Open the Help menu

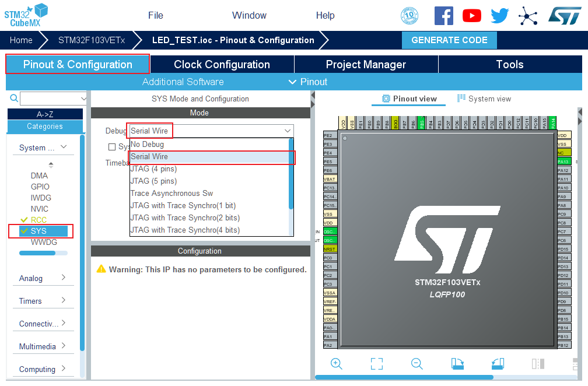(x=325, y=15)
